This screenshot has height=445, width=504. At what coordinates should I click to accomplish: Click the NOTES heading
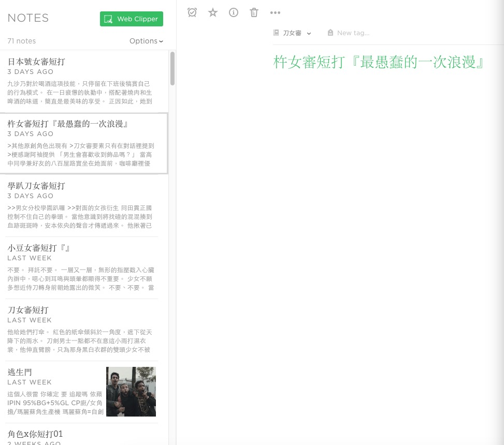pos(28,18)
